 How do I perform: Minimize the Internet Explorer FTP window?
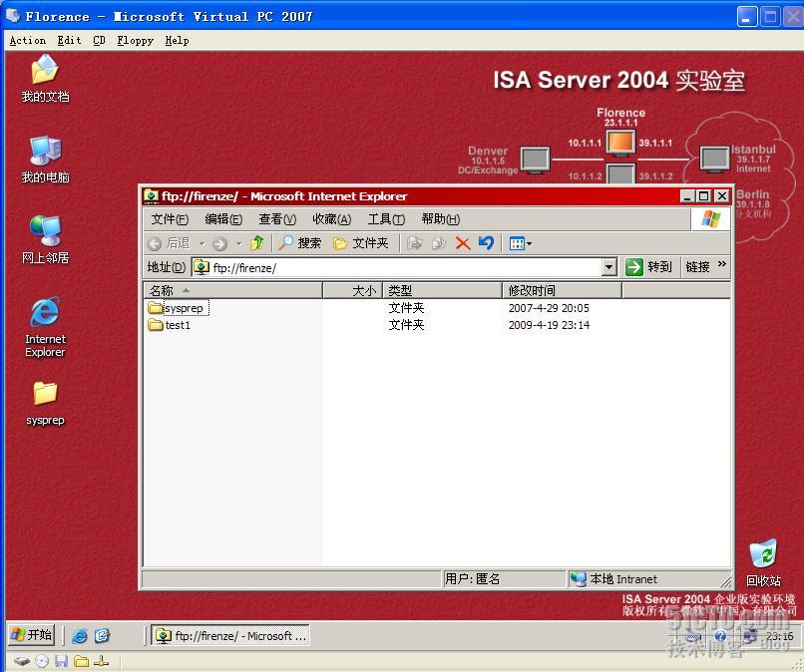[x=688, y=195]
